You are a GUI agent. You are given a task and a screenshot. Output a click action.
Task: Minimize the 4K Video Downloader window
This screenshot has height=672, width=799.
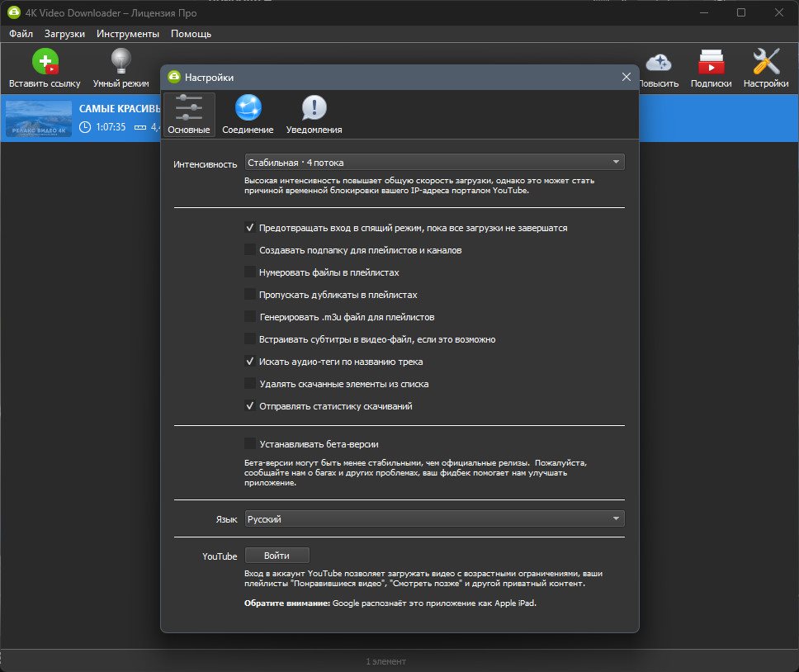pos(704,12)
